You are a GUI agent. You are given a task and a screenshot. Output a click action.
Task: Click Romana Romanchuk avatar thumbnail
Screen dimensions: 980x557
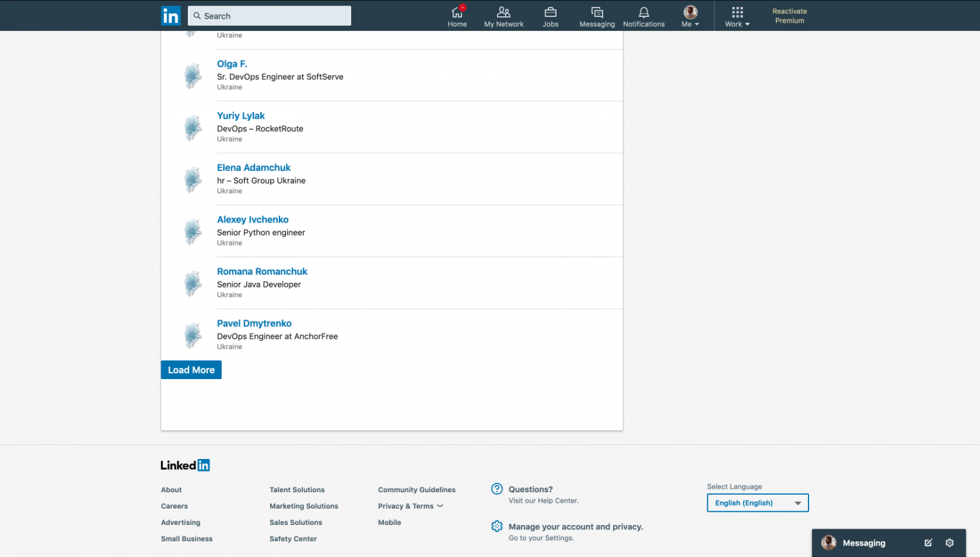tap(193, 283)
